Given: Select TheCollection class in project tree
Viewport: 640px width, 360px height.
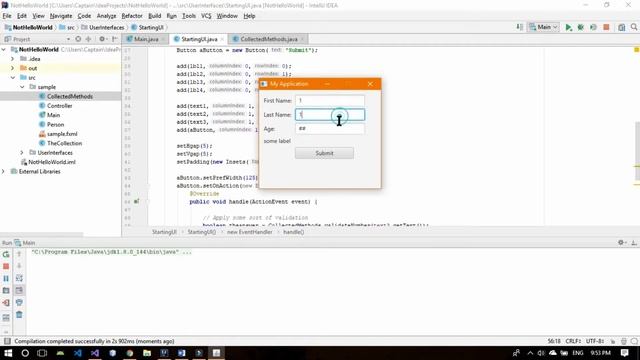Looking at the screenshot, I should pos(64,143).
